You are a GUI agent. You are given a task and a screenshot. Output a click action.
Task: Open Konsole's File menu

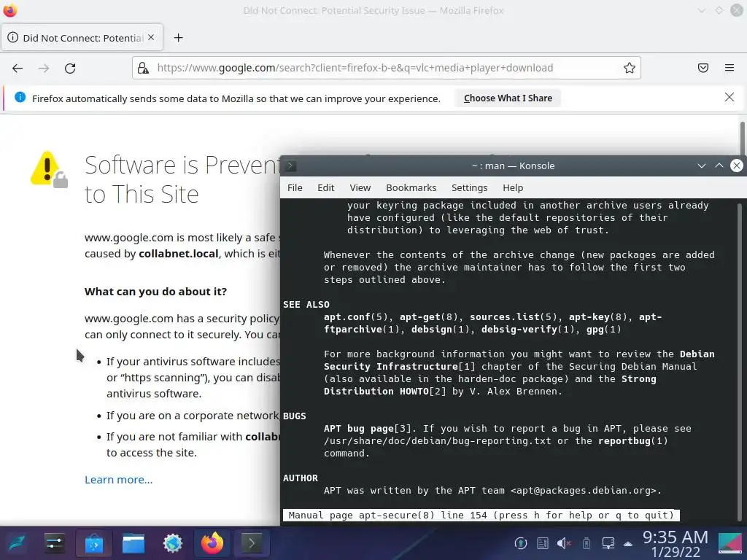click(x=295, y=187)
